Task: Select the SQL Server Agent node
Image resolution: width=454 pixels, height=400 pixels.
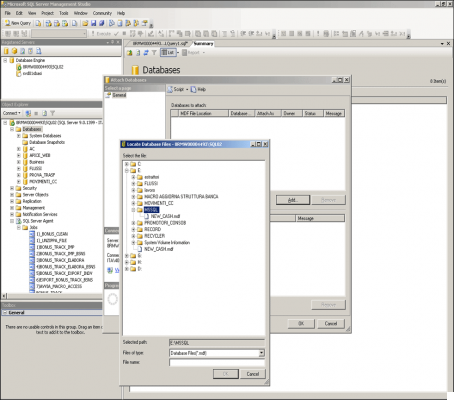Action: click(x=38, y=221)
